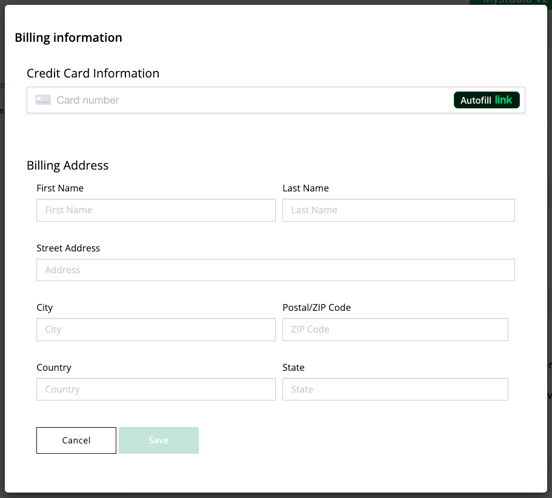Click the Postal/ZIP Code label

tap(316, 308)
